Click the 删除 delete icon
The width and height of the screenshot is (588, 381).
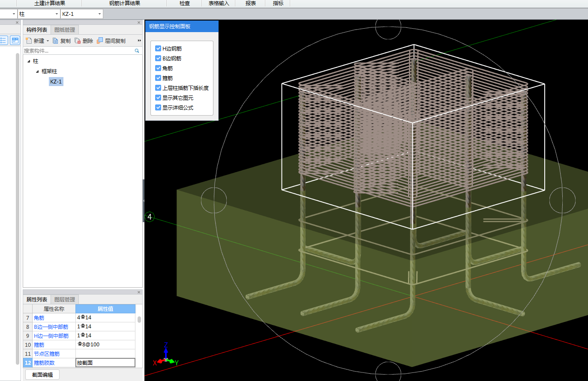pyautogui.click(x=78, y=41)
